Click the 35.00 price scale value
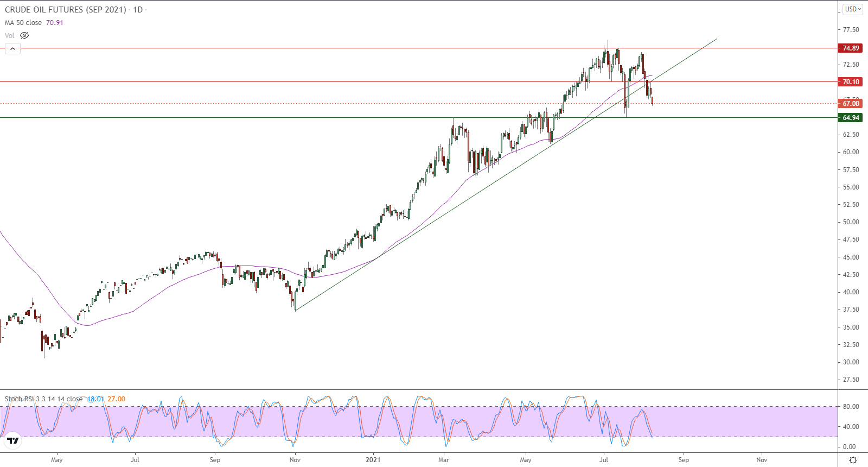This screenshot has width=868, height=467. pyautogui.click(x=851, y=327)
